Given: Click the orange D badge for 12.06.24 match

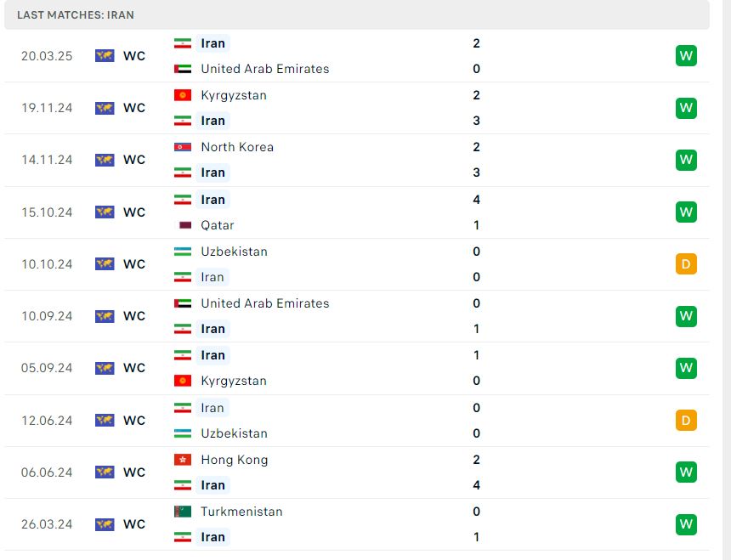Looking at the screenshot, I should click(x=686, y=421).
